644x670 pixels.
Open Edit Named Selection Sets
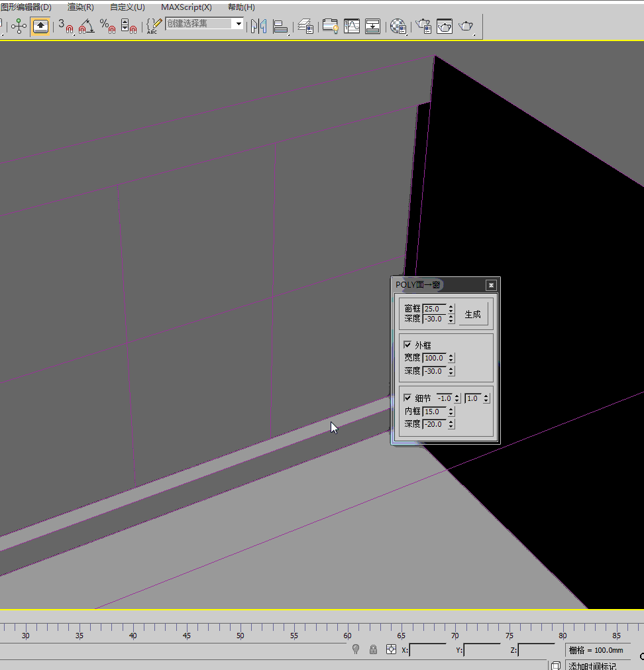(x=154, y=27)
